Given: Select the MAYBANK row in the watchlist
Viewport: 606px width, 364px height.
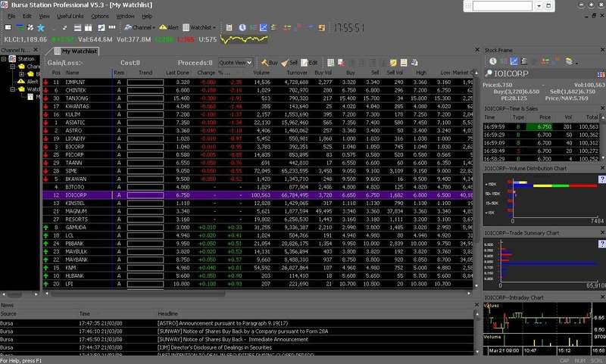Looking at the screenshot, I should 258,260.
